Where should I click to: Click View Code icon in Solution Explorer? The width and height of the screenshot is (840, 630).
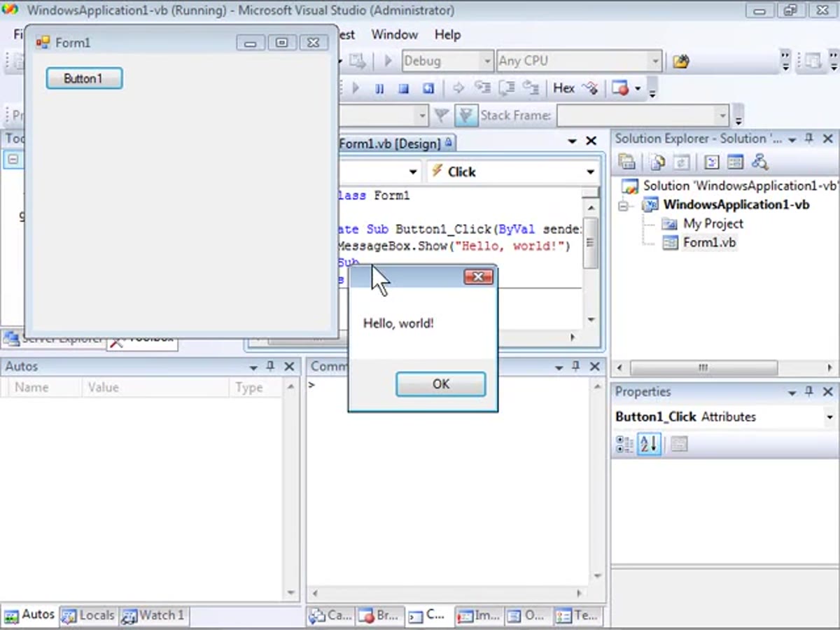coord(711,162)
